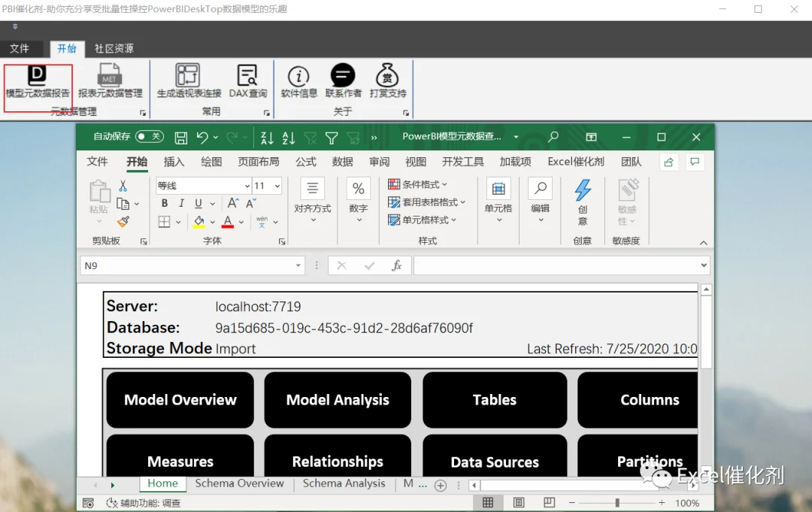
Task: Launch 生成透视表连接 tool
Action: point(189,82)
